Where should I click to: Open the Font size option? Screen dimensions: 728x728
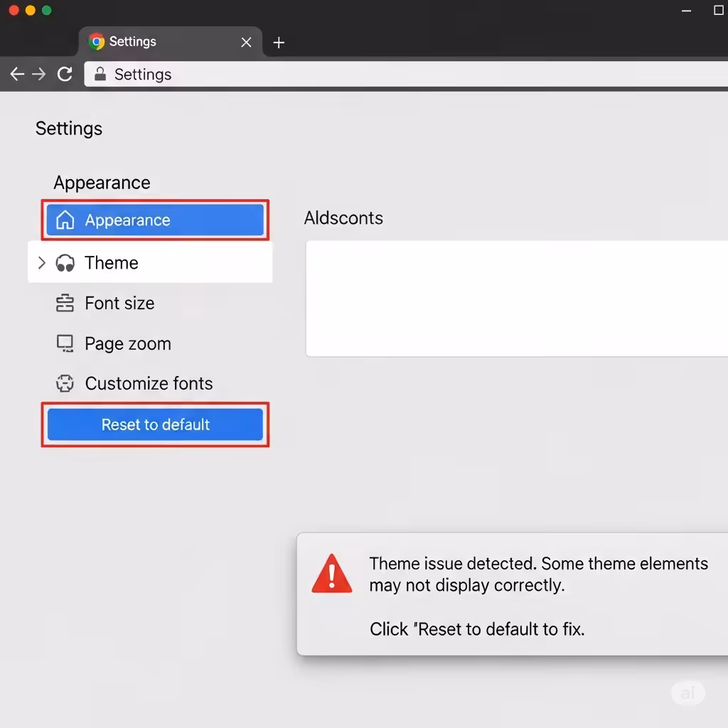point(119,303)
